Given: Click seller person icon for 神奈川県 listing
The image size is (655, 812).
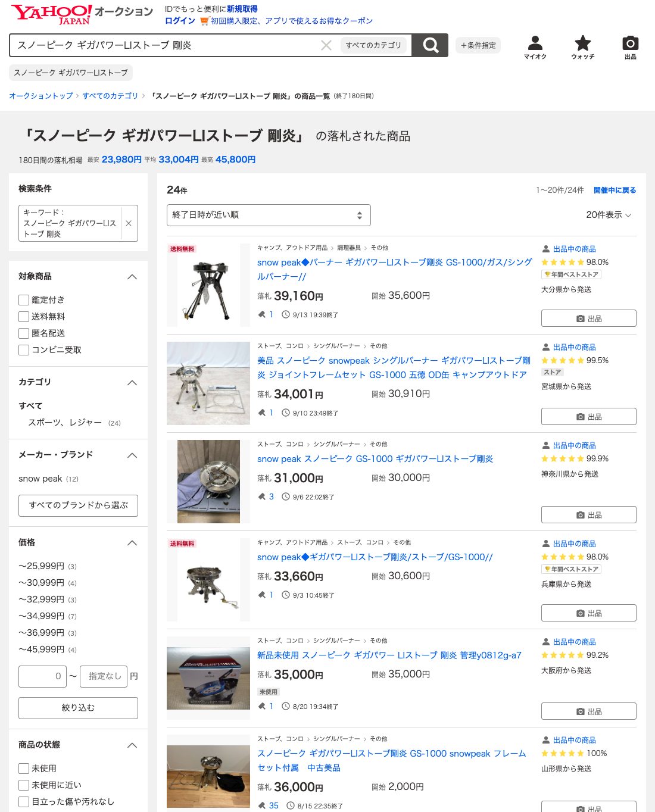Looking at the screenshot, I should point(546,445).
